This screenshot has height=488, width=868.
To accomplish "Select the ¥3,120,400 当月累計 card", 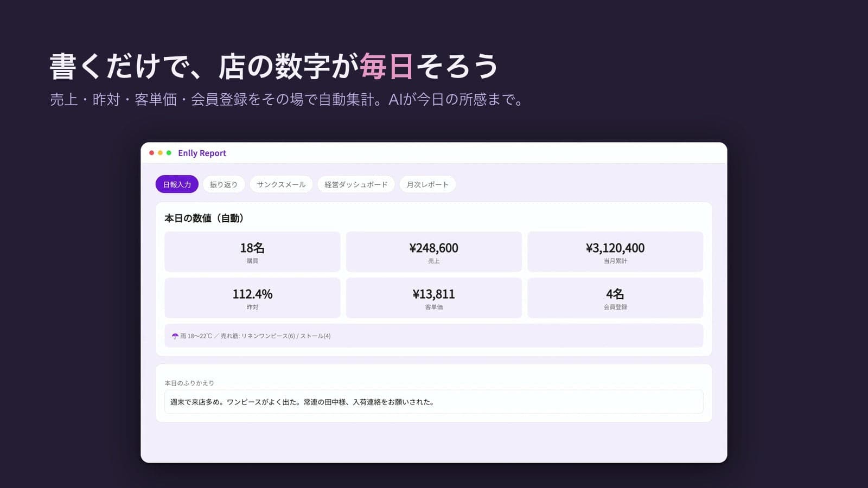I will (x=615, y=252).
